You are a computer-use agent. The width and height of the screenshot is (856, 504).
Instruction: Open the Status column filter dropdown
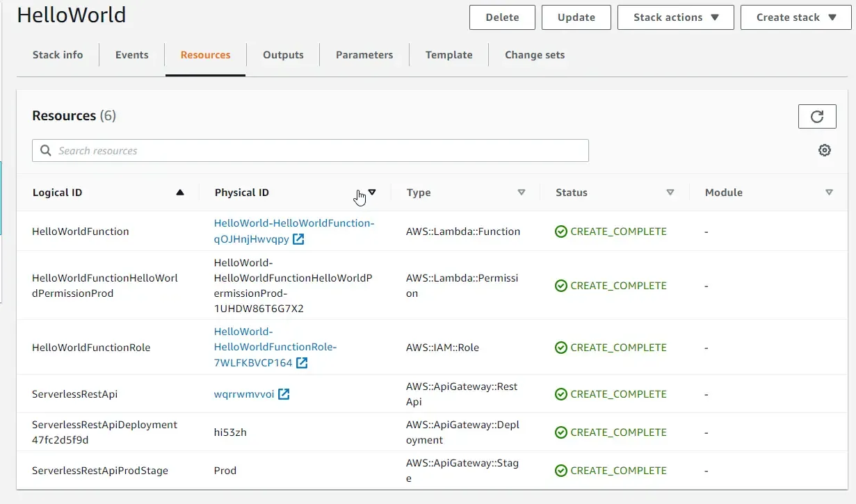(670, 192)
